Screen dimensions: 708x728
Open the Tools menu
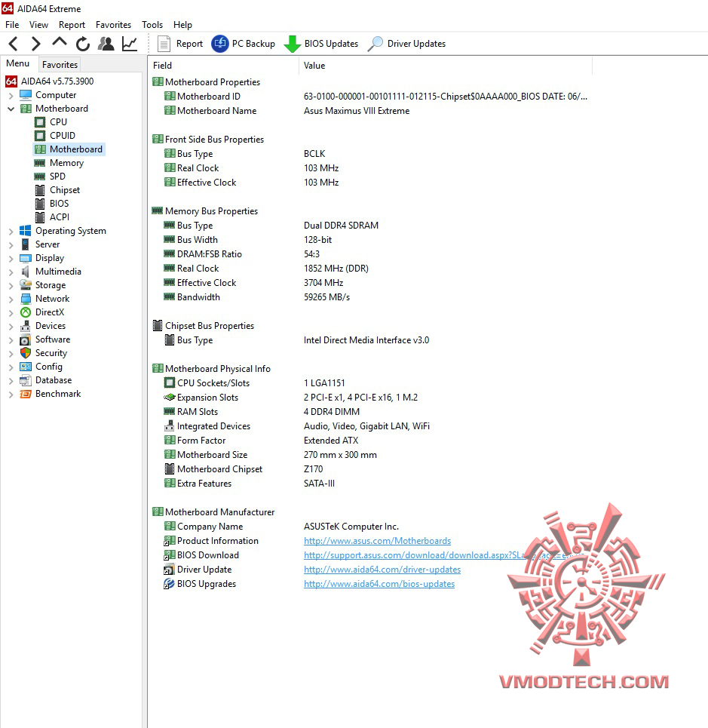152,25
